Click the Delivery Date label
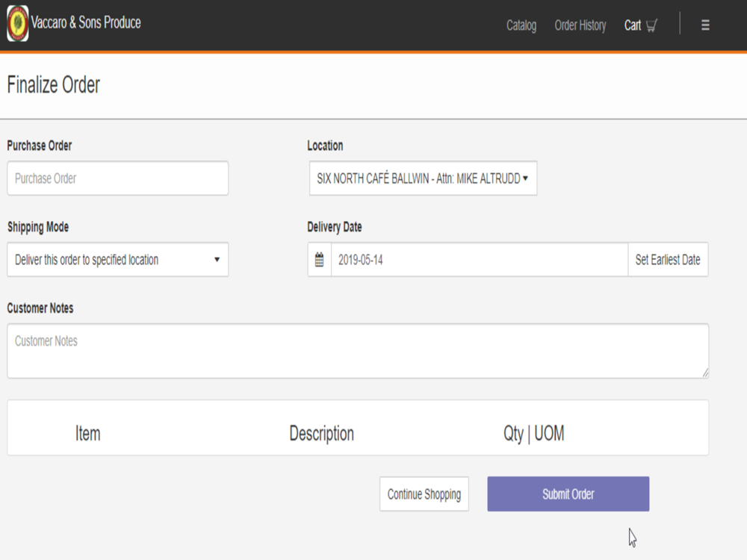The height and width of the screenshot is (560, 747). tap(335, 227)
